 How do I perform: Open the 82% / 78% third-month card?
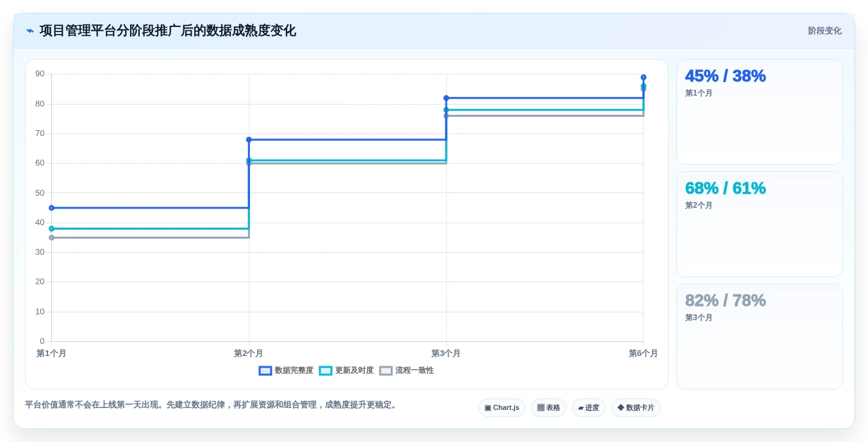click(x=760, y=337)
